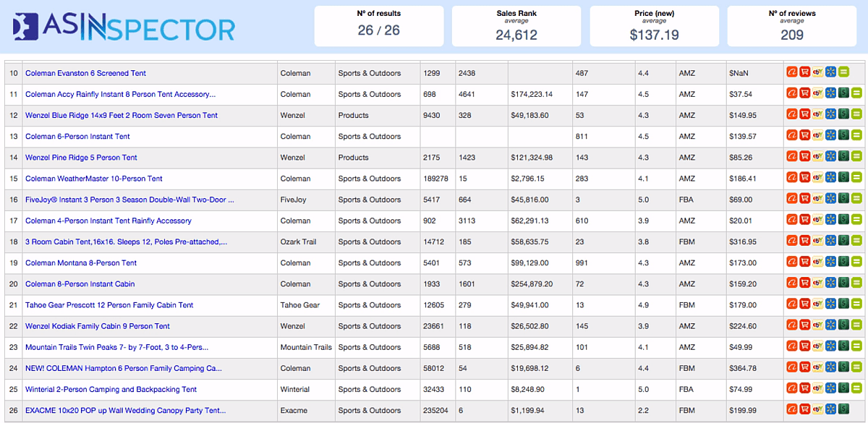Open Alibaba icon for FiveJoy Instant 3 Person row
Image resolution: width=868 pixels, height=423 pixels.
pyautogui.click(x=792, y=198)
